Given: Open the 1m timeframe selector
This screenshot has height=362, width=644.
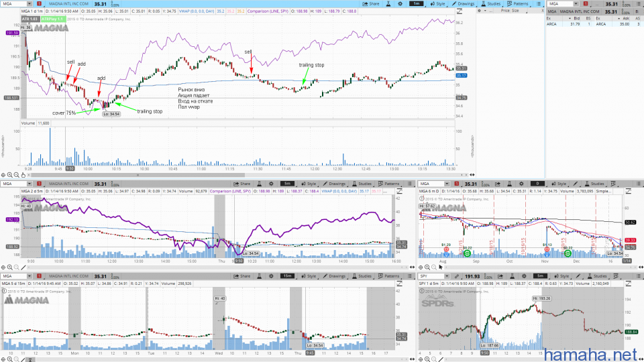Looking at the screenshot, I should coord(417,4).
